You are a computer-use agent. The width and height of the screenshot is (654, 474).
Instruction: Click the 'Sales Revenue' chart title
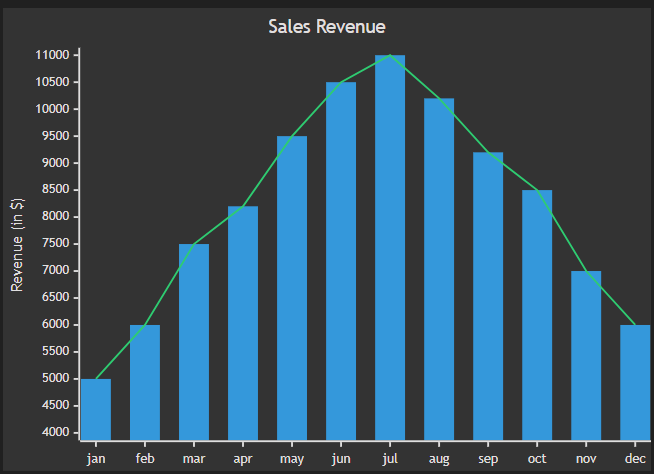(327, 27)
